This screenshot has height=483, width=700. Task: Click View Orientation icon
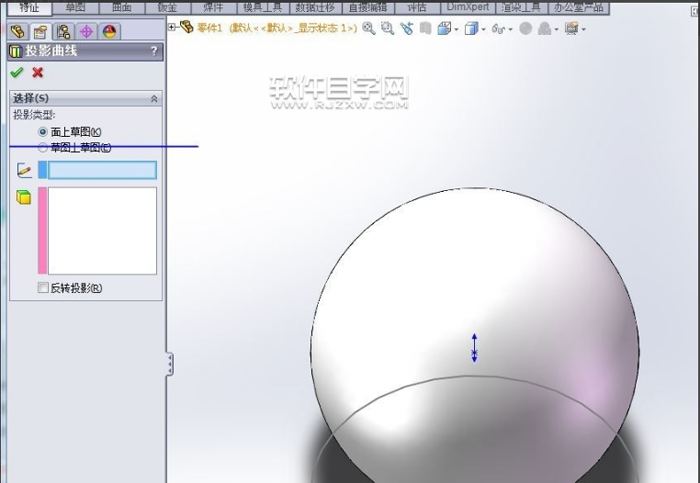click(x=444, y=29)
